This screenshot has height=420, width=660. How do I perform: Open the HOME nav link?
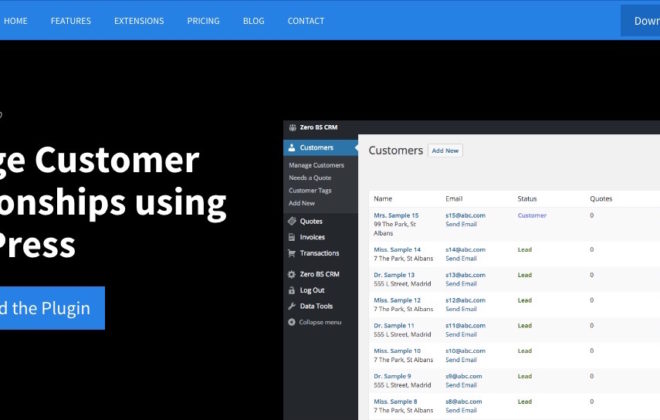[16, 21]
